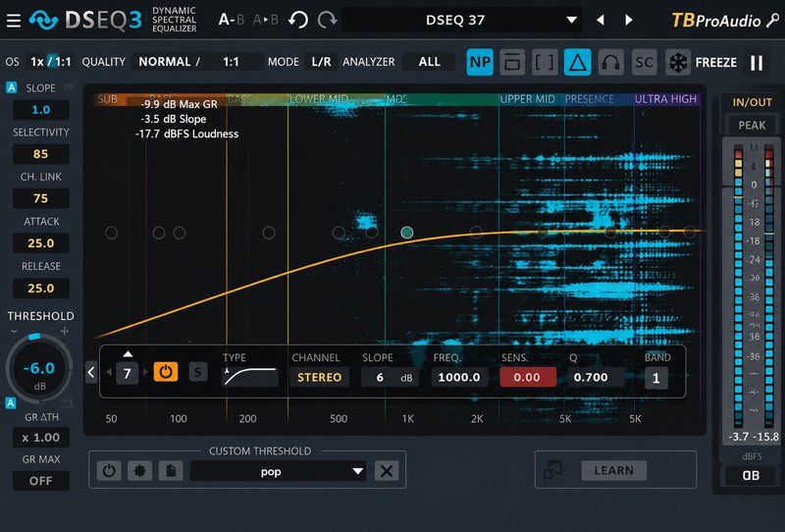Image resolution: width=785 pixels, height=532 pixels.
Task: Edit Q value 0.700
Action: pyautogui.click(x=596, y=377)
